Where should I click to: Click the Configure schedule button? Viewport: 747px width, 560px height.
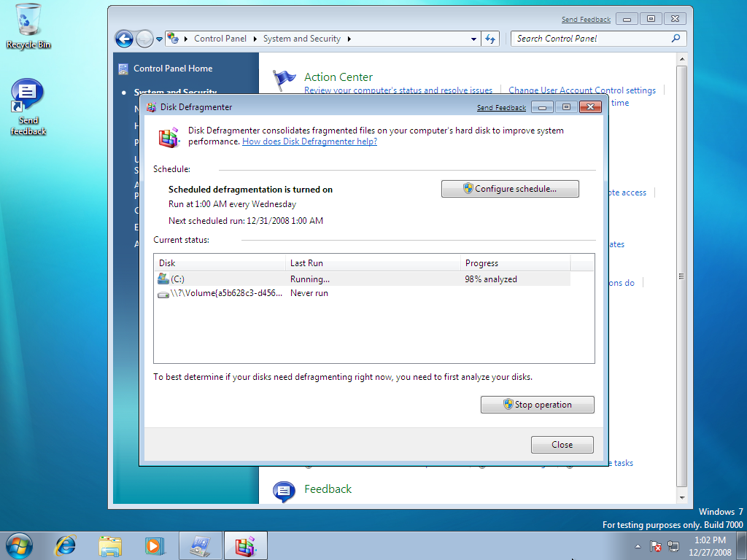(x=510, y=189)
